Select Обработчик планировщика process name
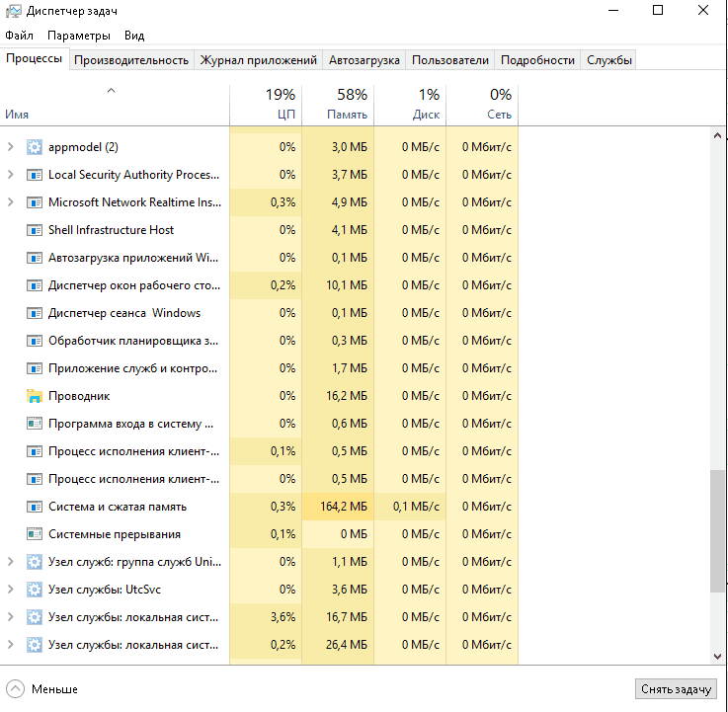The image size is (728, 712). (x=133, y=341)
